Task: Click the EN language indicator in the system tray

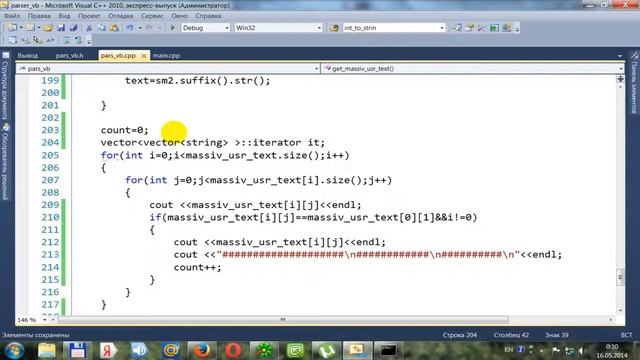Action: (x=509, y=349)
